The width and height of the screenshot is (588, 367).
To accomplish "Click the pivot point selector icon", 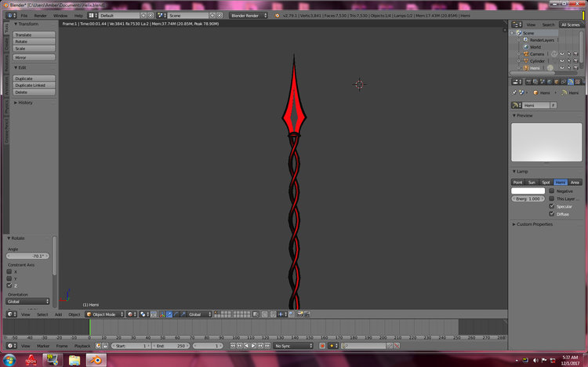I will point(144,314).
